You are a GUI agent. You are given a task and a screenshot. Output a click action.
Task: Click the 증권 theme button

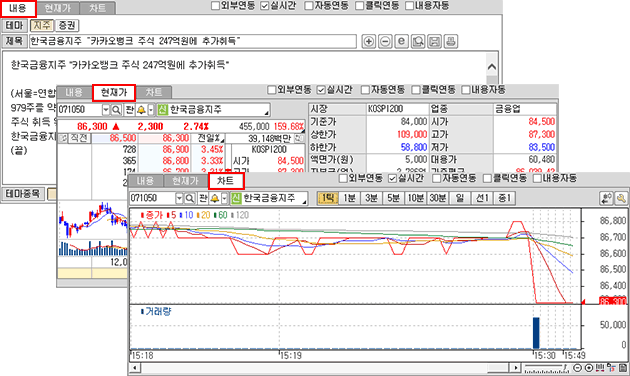pyautogui.click(x=67, y=25)
